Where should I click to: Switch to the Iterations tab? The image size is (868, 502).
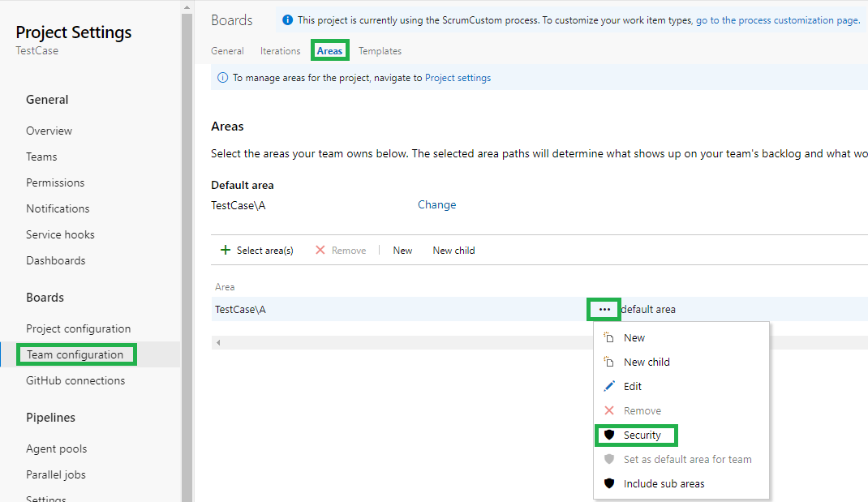click(x=280, y=51)
